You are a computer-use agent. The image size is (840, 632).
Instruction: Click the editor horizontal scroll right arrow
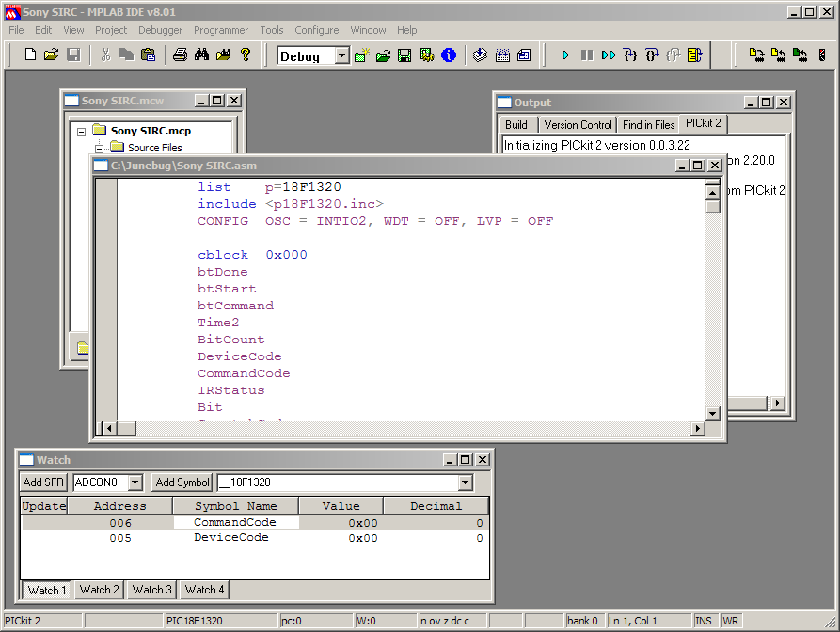(698, 429)
